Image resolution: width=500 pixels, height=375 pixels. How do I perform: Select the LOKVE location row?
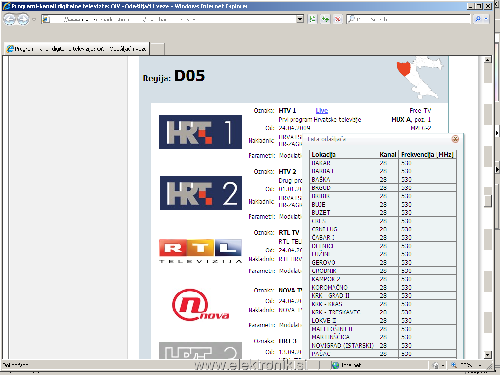pos(382,321)
